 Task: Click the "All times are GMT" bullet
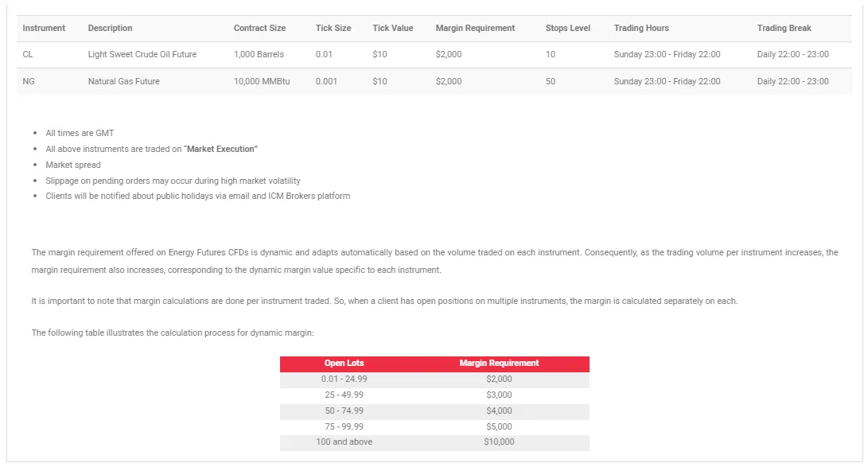pos(80,133)
